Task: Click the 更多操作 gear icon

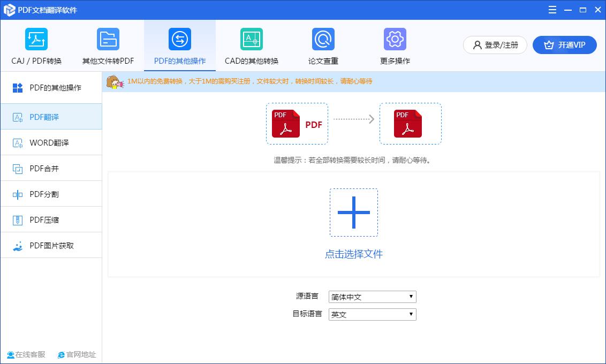Action: coord(395,39)
